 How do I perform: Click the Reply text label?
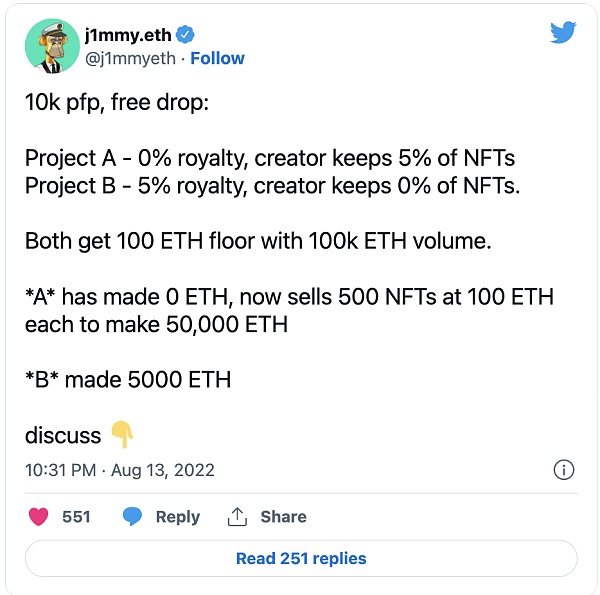point(178,517)
